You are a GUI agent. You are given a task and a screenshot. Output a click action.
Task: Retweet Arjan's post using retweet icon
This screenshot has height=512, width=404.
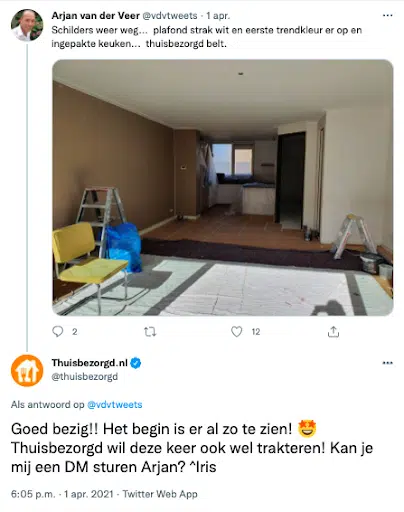point(150,332)
